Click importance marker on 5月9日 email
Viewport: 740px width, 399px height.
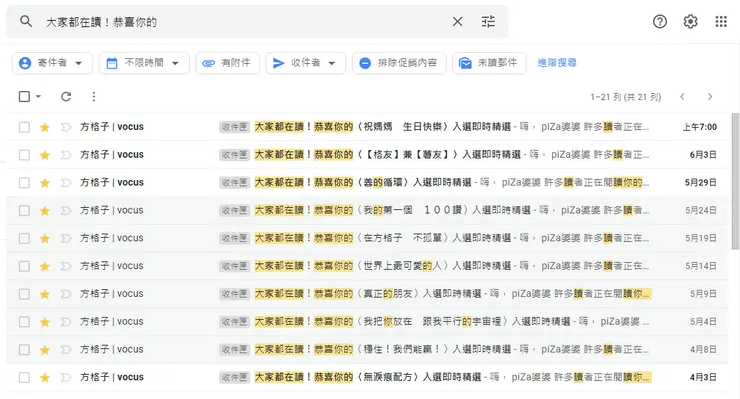[x=66, y=294]
